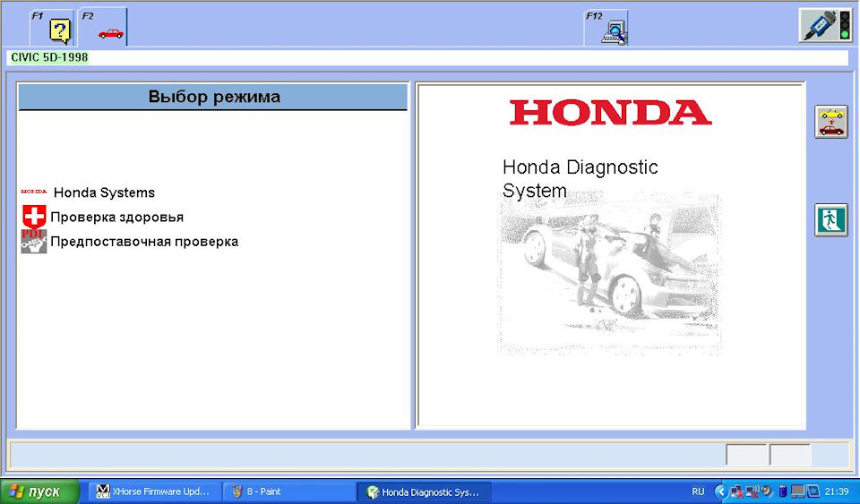Click the small Honda logo beside Honda Systems
The height and width of the screenshot is (504, 860).
34,192
